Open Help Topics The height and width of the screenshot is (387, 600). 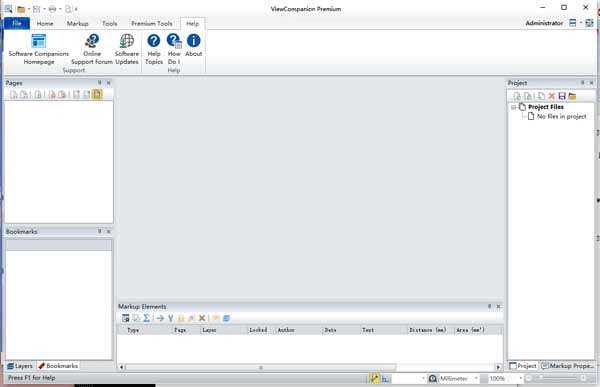154,49
